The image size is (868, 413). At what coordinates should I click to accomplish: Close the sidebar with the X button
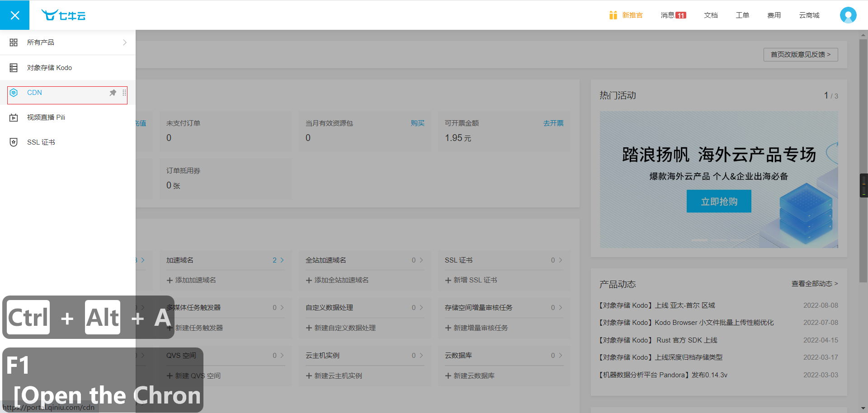click(14, 15)
